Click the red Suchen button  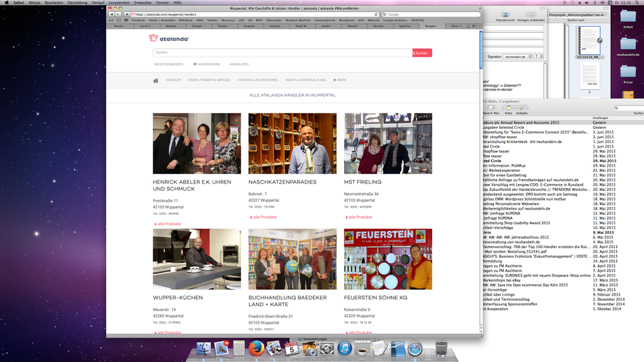click(x=422, y=53)
